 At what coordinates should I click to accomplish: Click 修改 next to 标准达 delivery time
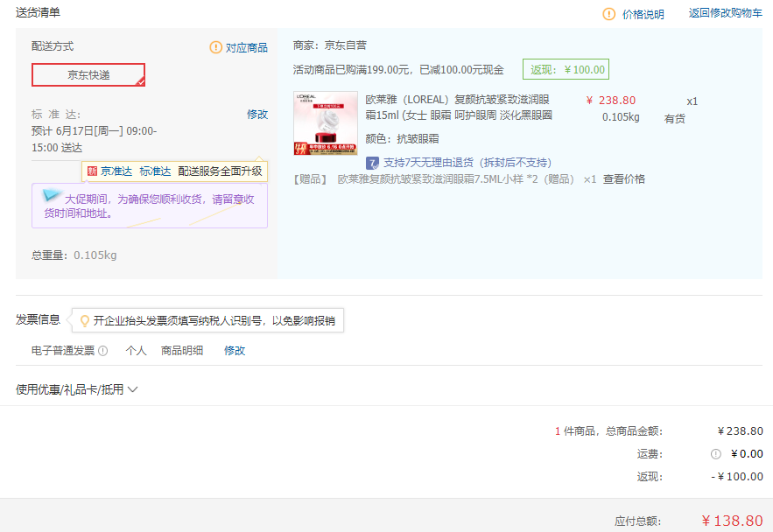(257, 115)
